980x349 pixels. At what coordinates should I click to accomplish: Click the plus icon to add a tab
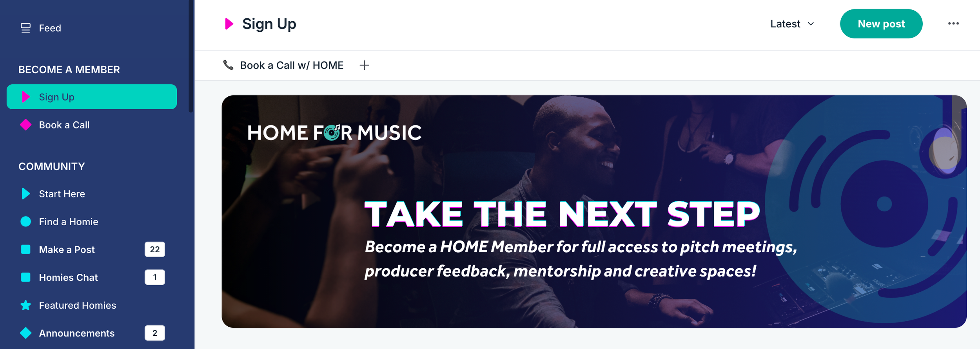pos(364,65)
